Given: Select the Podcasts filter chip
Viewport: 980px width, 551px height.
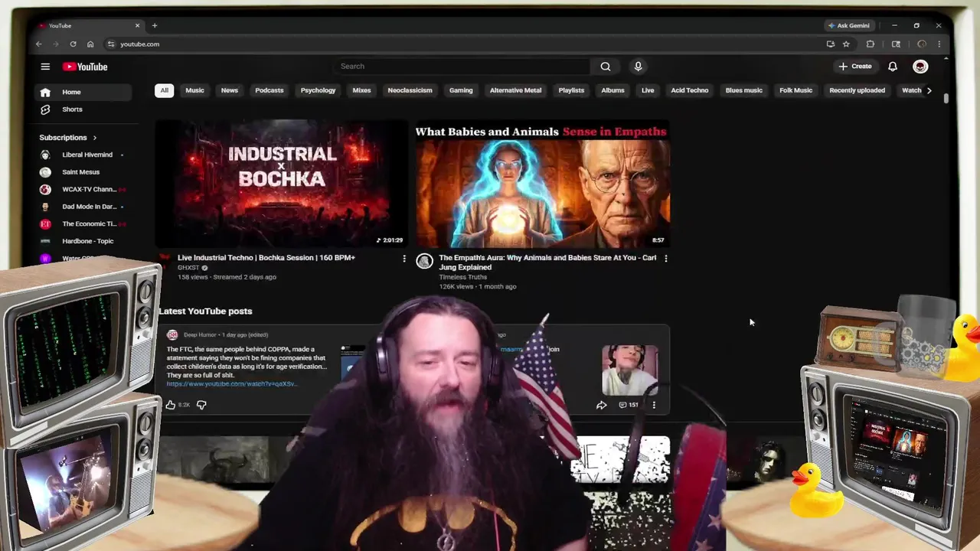Looking at the screenshot, I should [269, 90].
